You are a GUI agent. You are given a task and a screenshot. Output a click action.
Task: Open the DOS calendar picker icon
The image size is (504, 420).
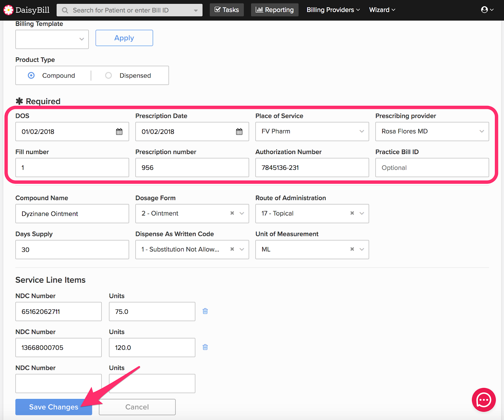click(119, 132)
